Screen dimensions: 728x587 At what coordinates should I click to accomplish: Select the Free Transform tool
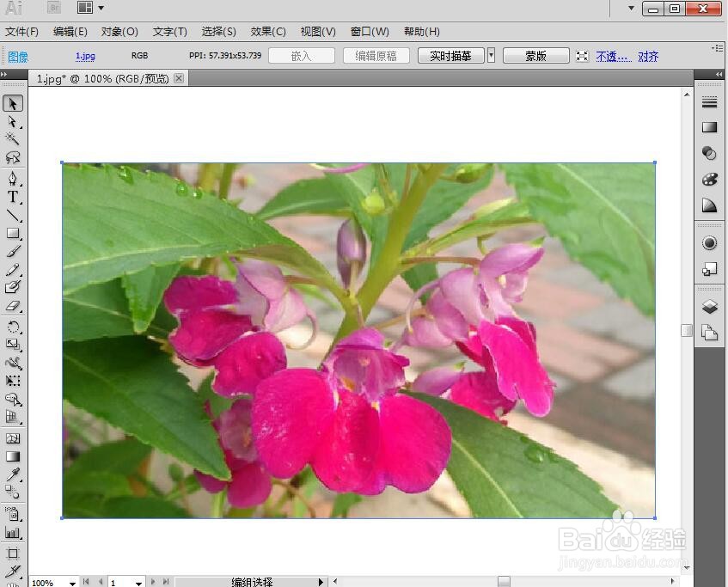point(13,382)
